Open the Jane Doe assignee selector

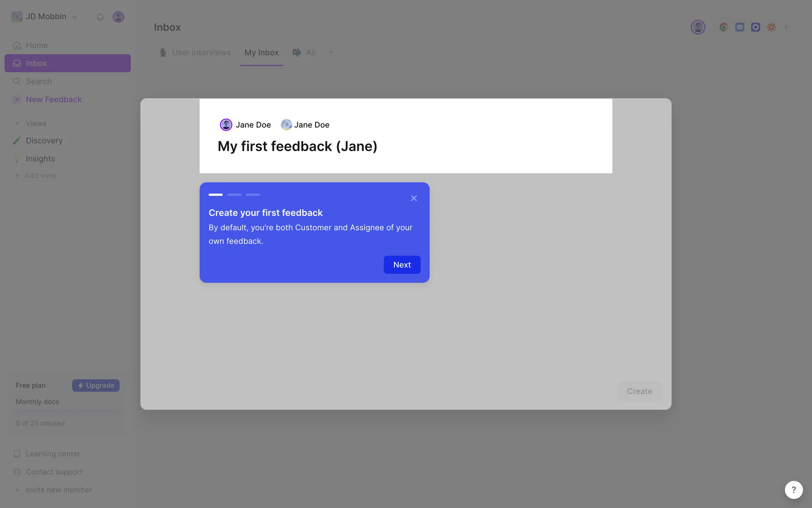pyautogui.click(x=305, y=125)
